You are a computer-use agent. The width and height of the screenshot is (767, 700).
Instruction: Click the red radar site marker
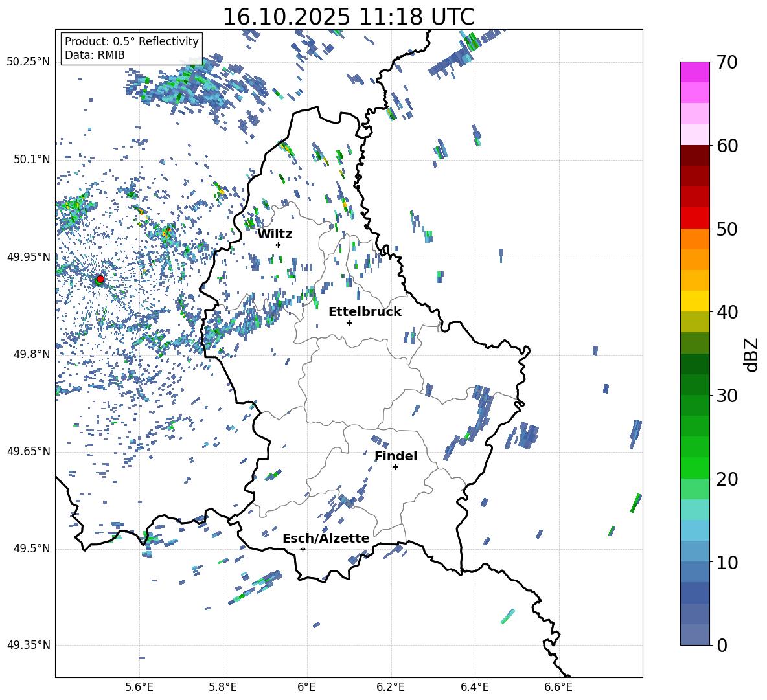(100, 279)
